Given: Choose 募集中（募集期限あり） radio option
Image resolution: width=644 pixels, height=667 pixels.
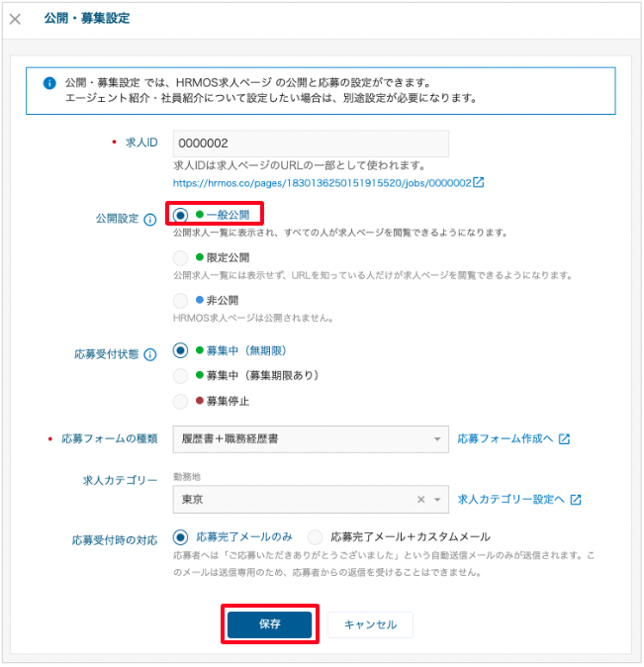Looking at the screenshot, I should click(180, 376).
